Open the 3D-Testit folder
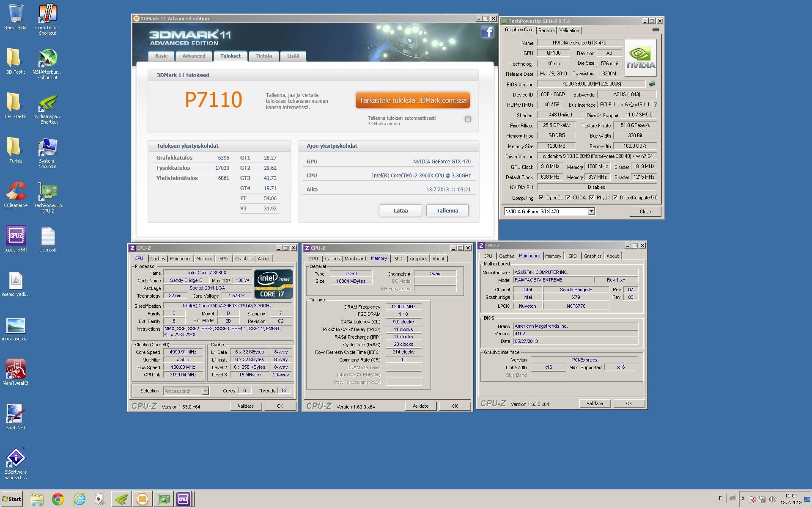Image resolution: width=812 pixels, height=508 pixels. pyautogui.click(x=16, y=61)
